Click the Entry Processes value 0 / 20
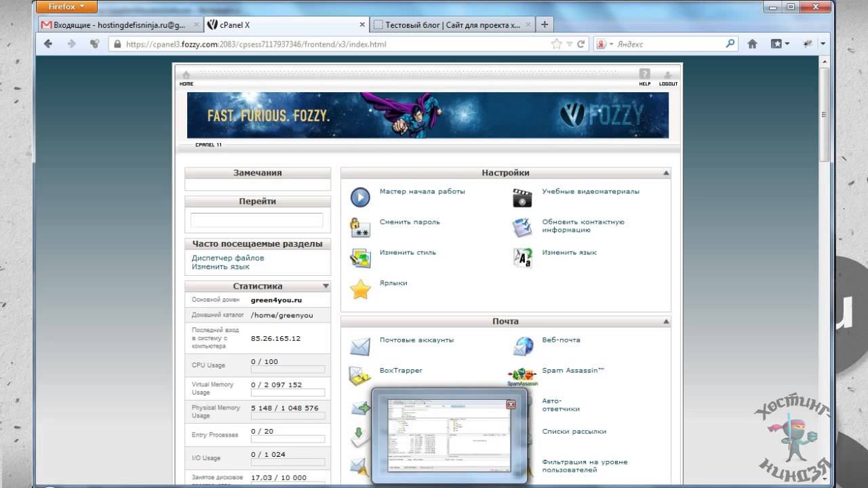Viewport: 868px width, 488px height. point(262,432)
